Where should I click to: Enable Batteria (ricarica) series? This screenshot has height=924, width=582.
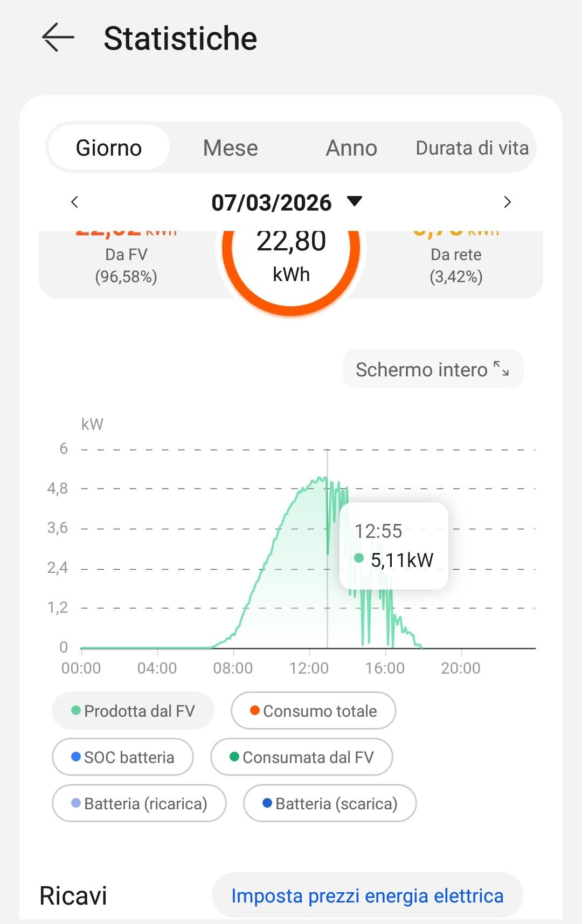coord(139,803)
